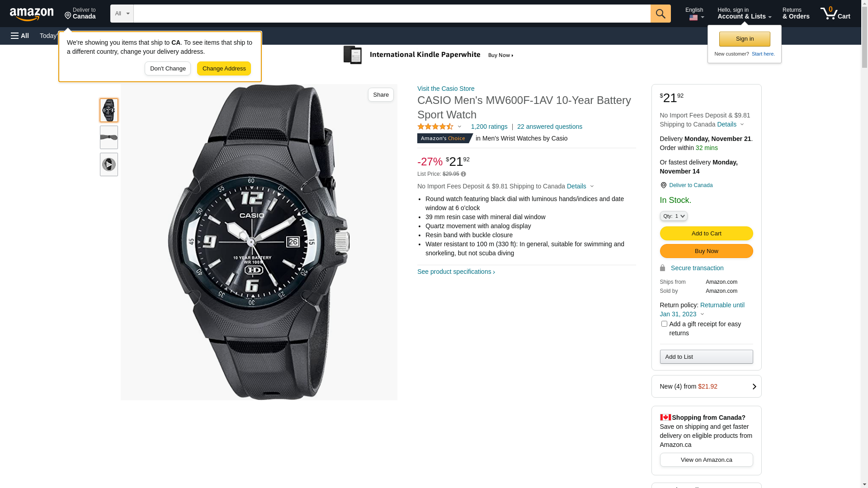Open the shopping cart

tap(835, 14)
